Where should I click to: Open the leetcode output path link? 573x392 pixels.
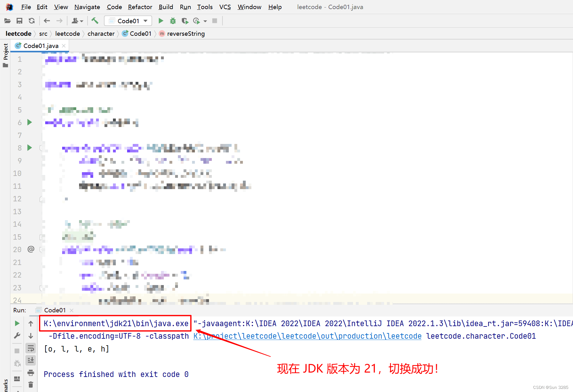coord(307,336)
